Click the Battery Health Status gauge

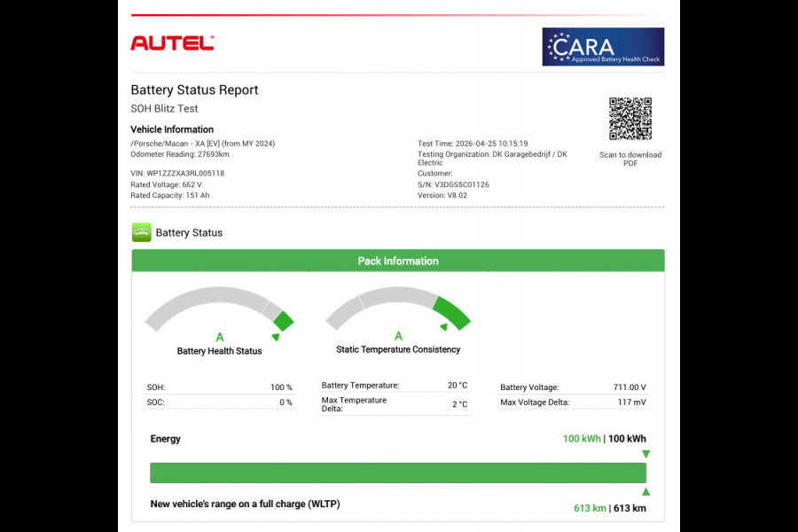(x=219, y=310)
